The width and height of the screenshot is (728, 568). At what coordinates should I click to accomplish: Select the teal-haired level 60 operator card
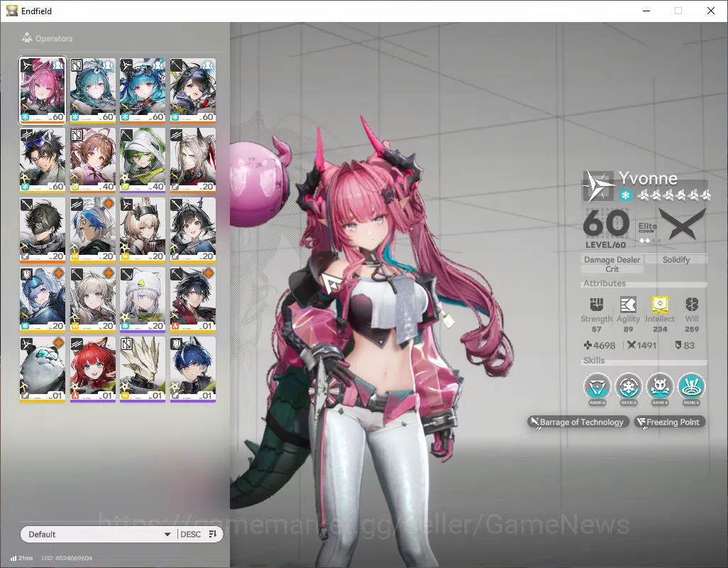93,91
